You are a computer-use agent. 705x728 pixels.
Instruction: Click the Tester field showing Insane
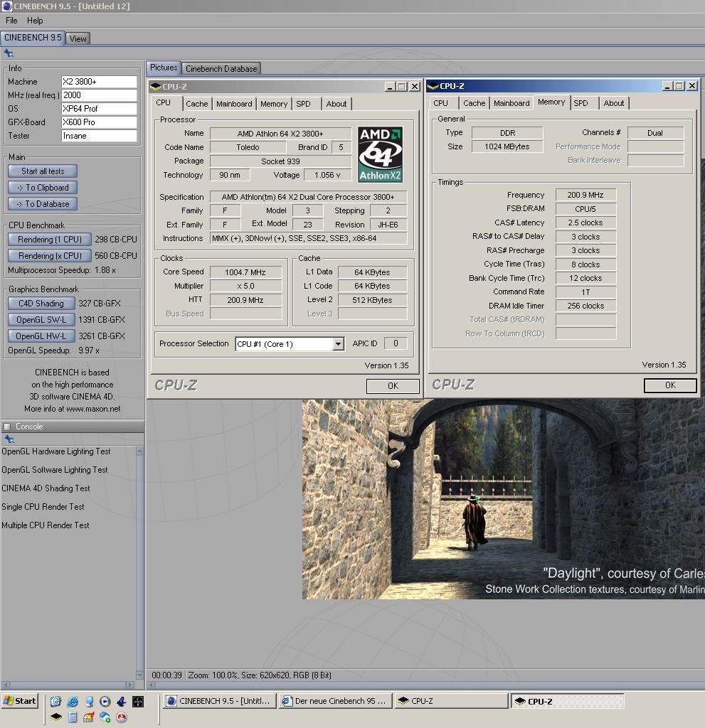[x=99, y=136]
